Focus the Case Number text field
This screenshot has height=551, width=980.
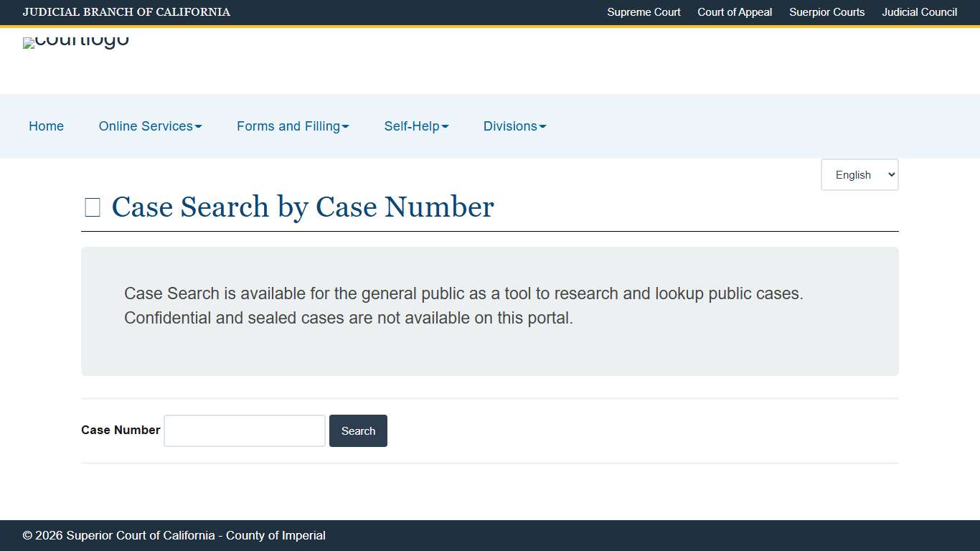pyautogui.click(x=245, y=430)
